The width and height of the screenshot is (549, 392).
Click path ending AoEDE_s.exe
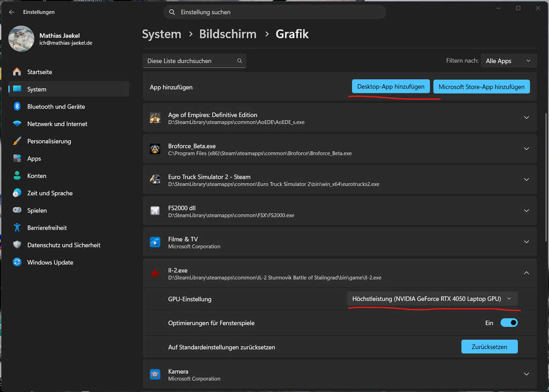click(x=236, y=122)
